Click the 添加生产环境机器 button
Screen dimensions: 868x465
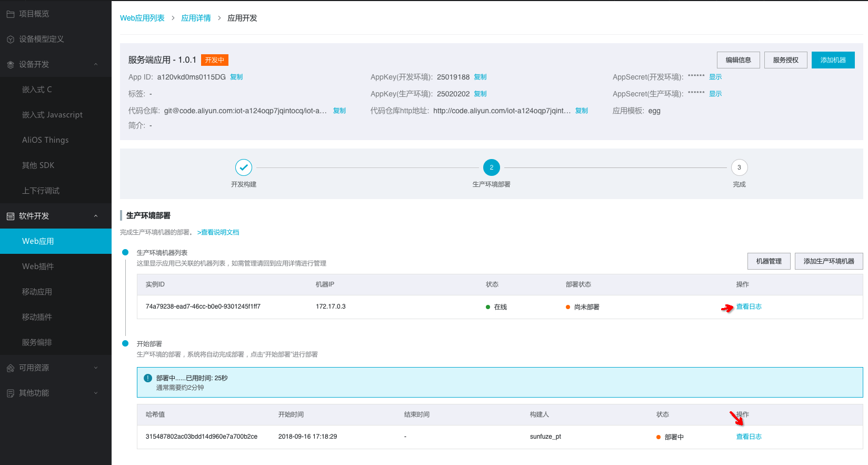[829, 261]
